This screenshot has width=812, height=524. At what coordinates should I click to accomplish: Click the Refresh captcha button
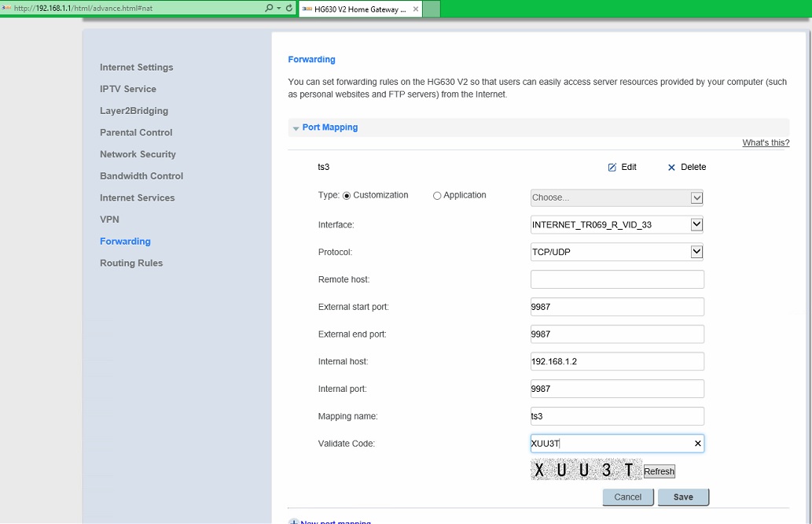point(659,471)
